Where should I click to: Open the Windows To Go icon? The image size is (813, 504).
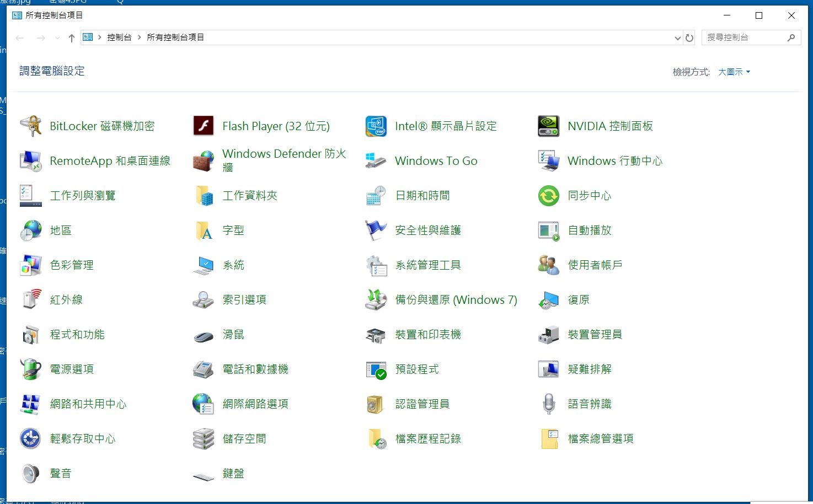pos(376,160)
